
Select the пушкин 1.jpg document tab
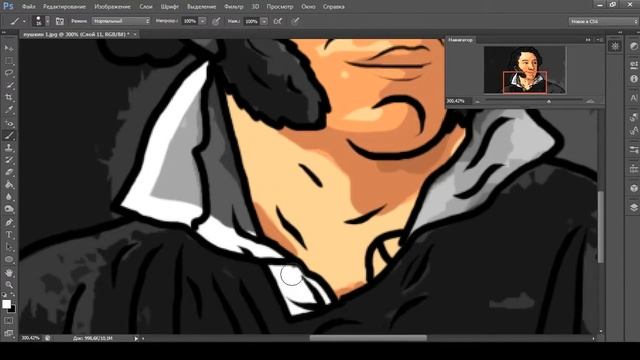coord(76,35)
